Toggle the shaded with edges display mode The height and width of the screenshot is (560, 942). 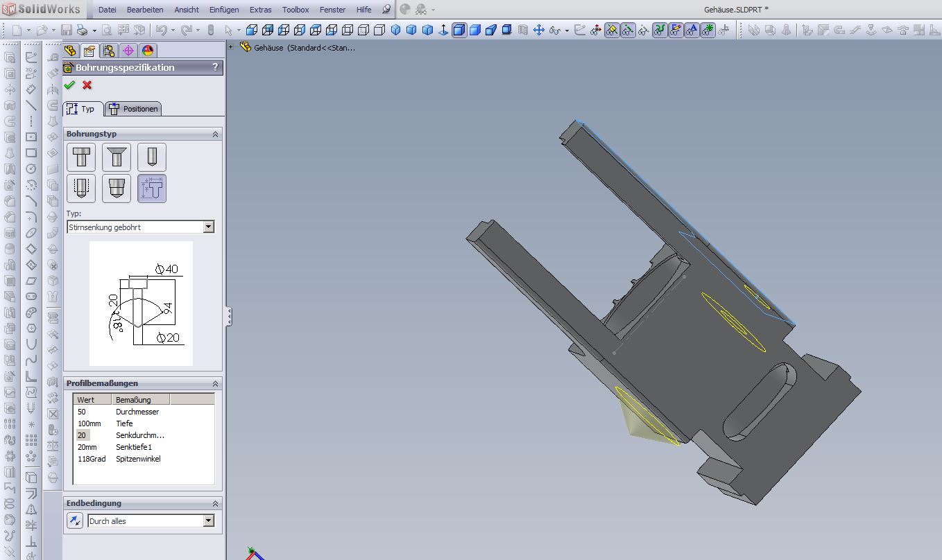coord(459,30)
